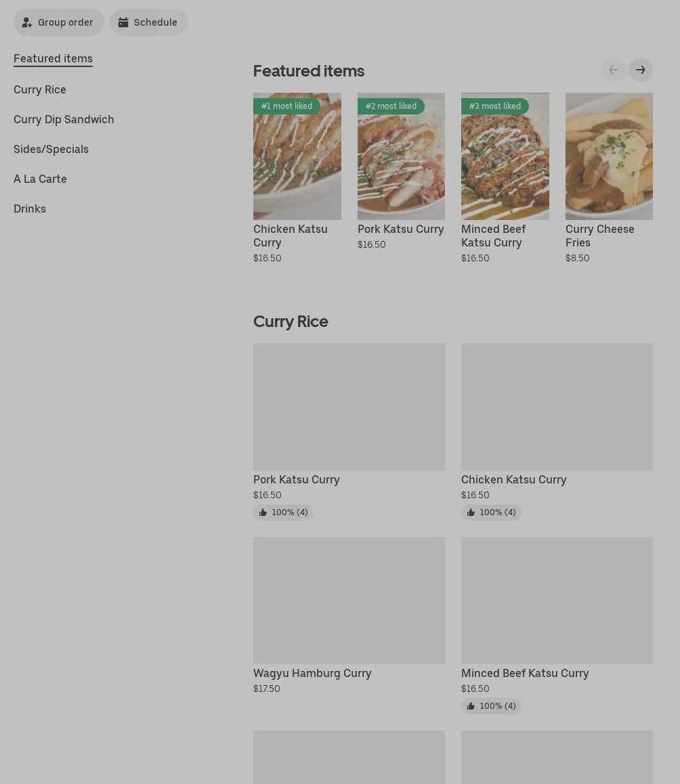680x784 pixels.
Task: Click the previous arrow in Featured items carousel
Action: tap(614, 70)
